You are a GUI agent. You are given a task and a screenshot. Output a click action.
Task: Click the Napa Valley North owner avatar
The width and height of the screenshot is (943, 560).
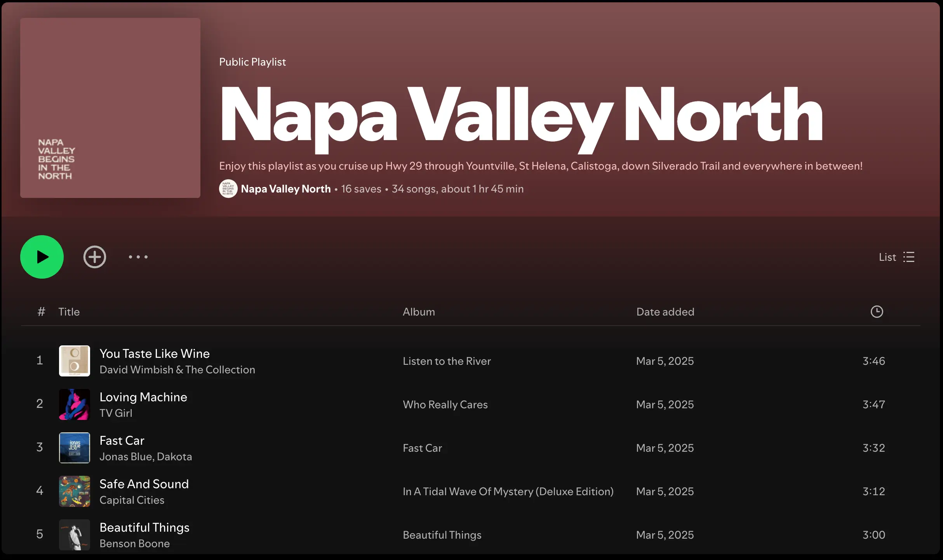click(x=228, y=189)
